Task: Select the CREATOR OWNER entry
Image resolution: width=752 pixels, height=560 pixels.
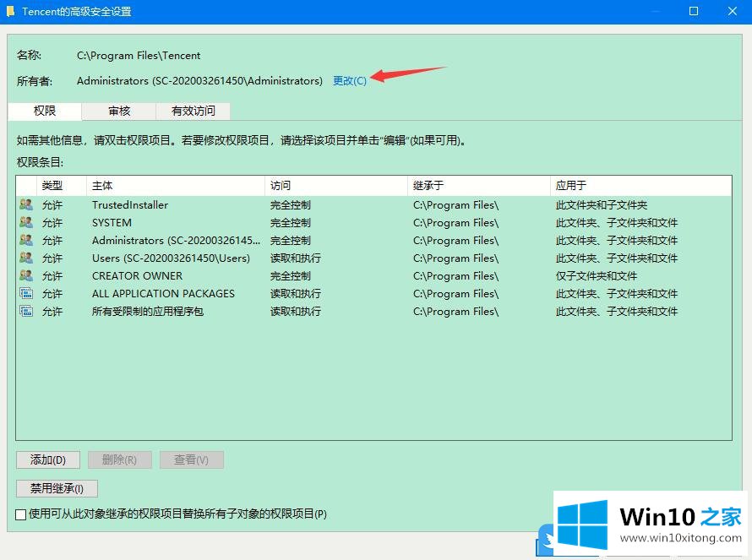Action: point(373,275)
